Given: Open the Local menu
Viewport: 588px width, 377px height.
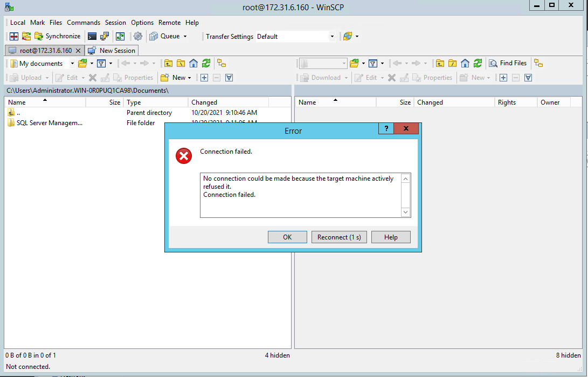Looking at the screenshot, I should (x=18, y=23).
